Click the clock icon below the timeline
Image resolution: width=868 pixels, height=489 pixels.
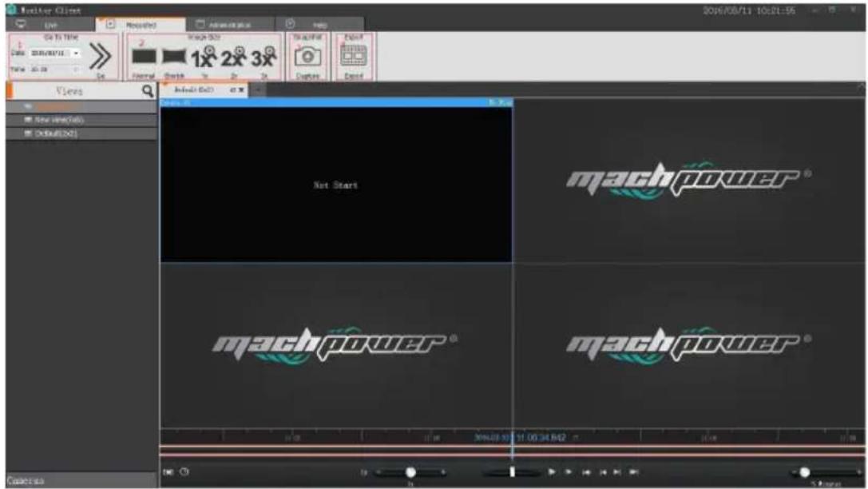(184, 472)
